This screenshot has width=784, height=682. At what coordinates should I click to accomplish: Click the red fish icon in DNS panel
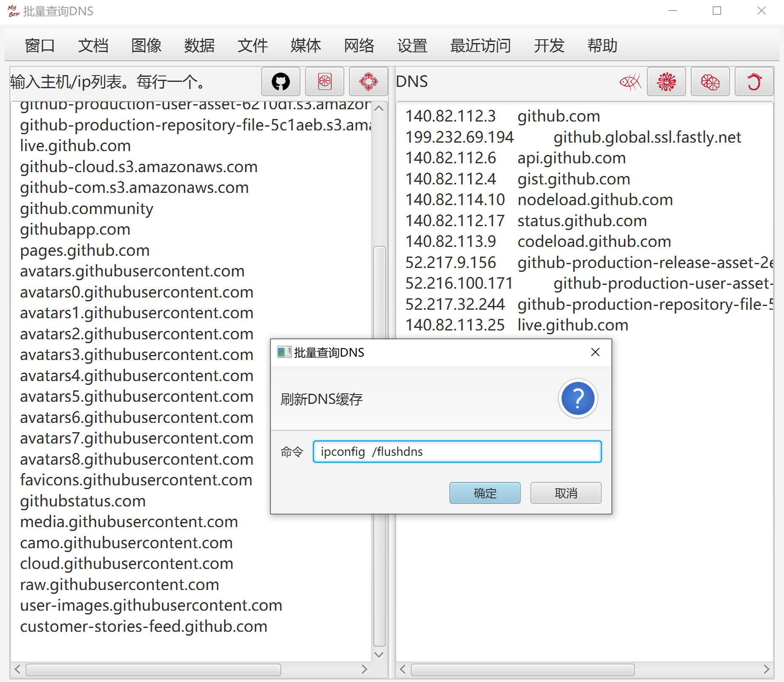(x=630, y=81)
